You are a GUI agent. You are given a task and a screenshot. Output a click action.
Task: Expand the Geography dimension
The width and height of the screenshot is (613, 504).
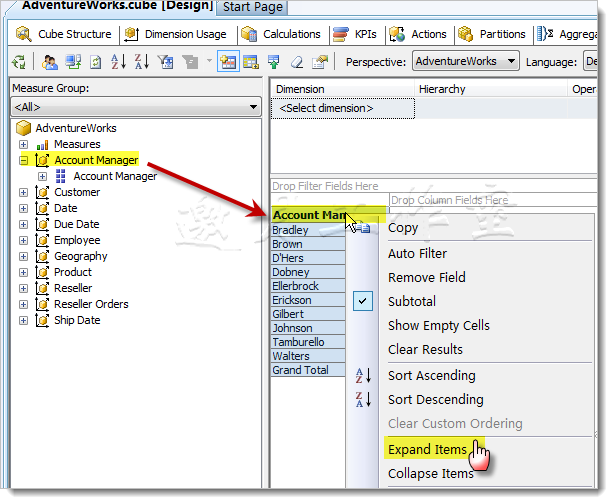[23, 256]
